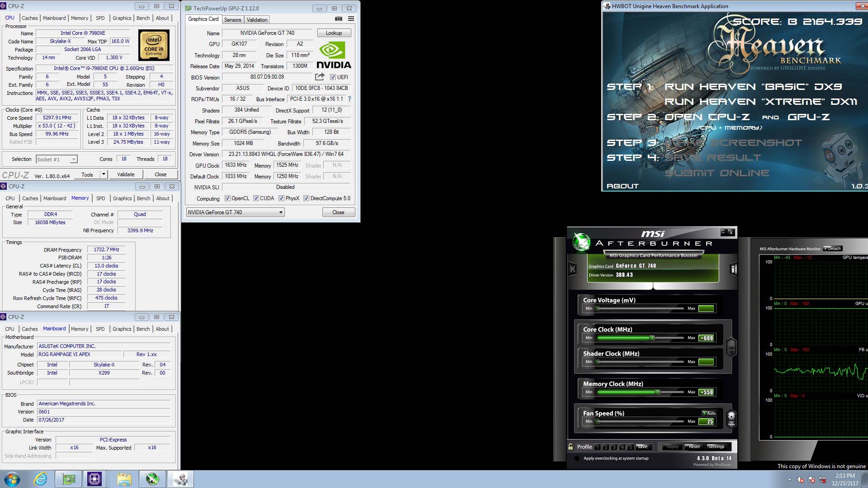Toggle the DirectCompute 5.0 checkbox
Image resolution: width=868 pixels, height=488 pixels.
tap(306, 198)
